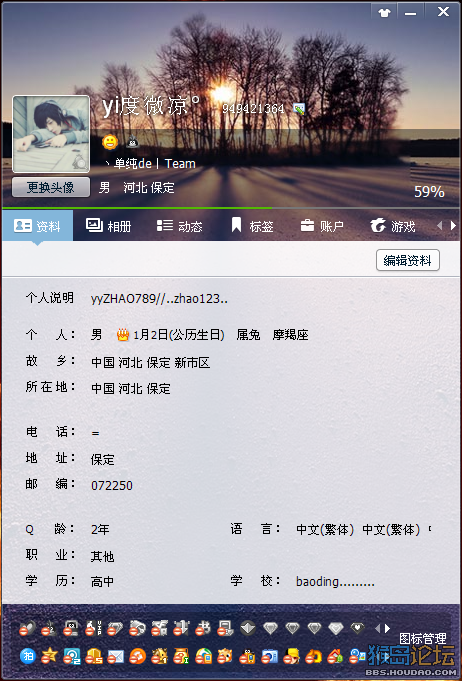Click the profile avatar thumbnail

pyautogui.click(x=51, y=134)
